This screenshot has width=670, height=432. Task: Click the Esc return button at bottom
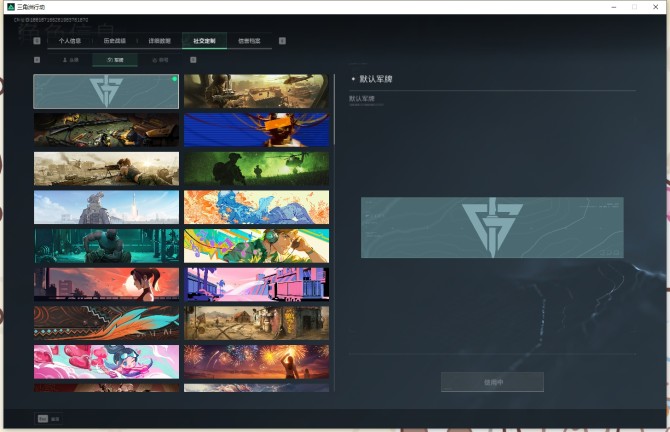pos(48,419)
